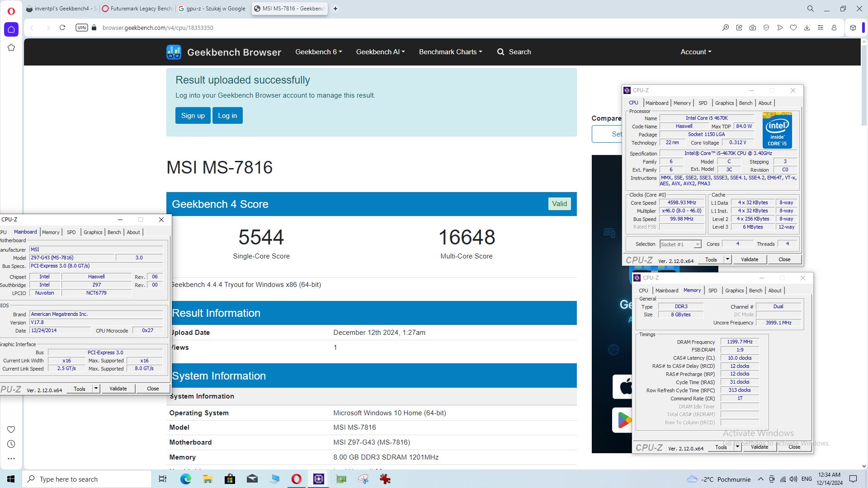Open a new tab with plus button
This screenshot has width=868, height=488.
click(335, 9)
